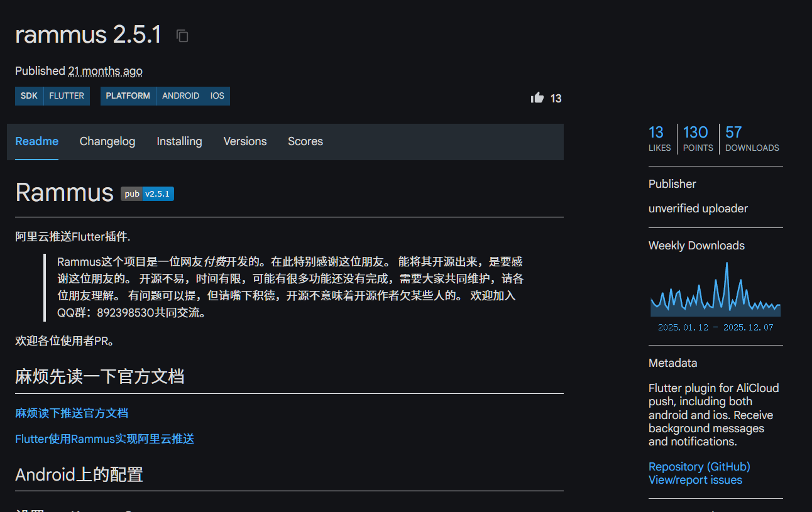Open the Installing tab
The image size is (812, 512).
[x=179, y=141]
